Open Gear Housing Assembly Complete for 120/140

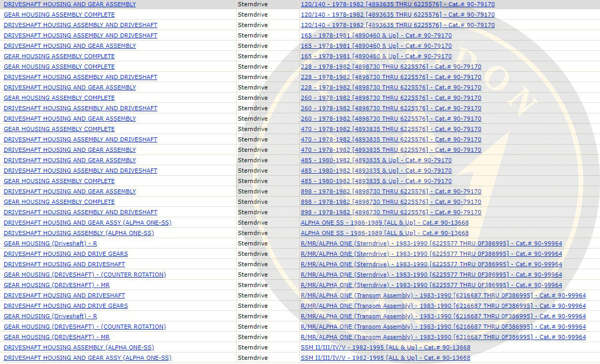pos(59,15)
